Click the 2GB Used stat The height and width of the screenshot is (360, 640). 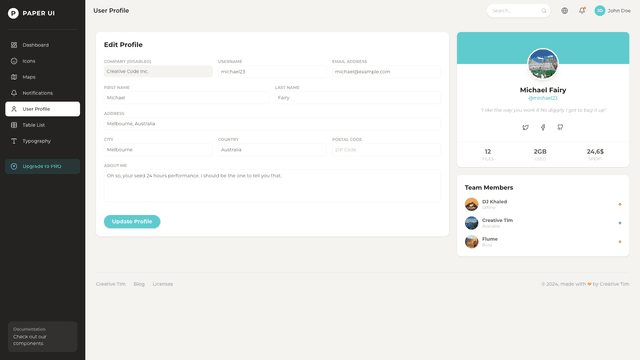click(540, 154)
